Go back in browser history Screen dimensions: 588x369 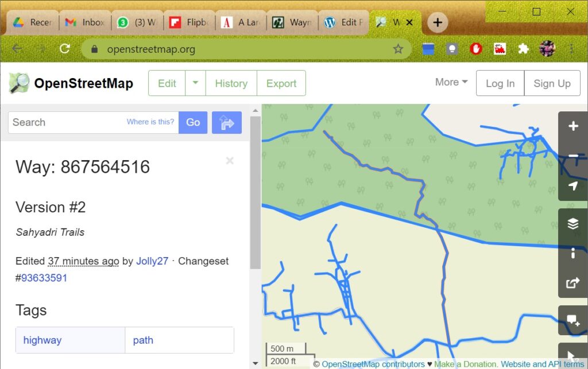point(17,49)
